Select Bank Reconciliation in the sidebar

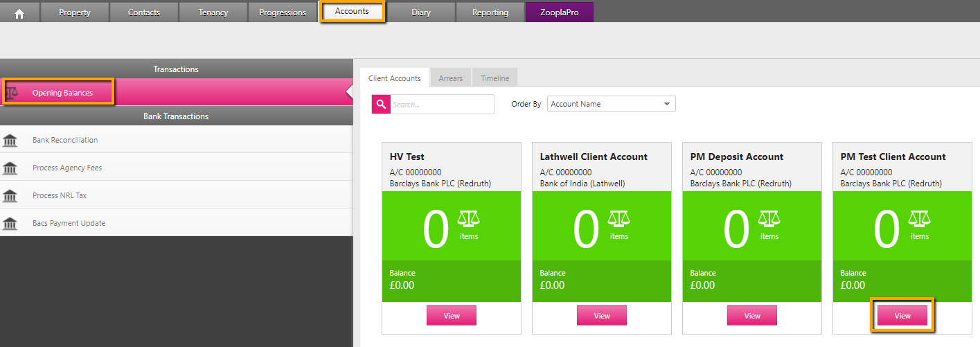click(x=176, y=140)
